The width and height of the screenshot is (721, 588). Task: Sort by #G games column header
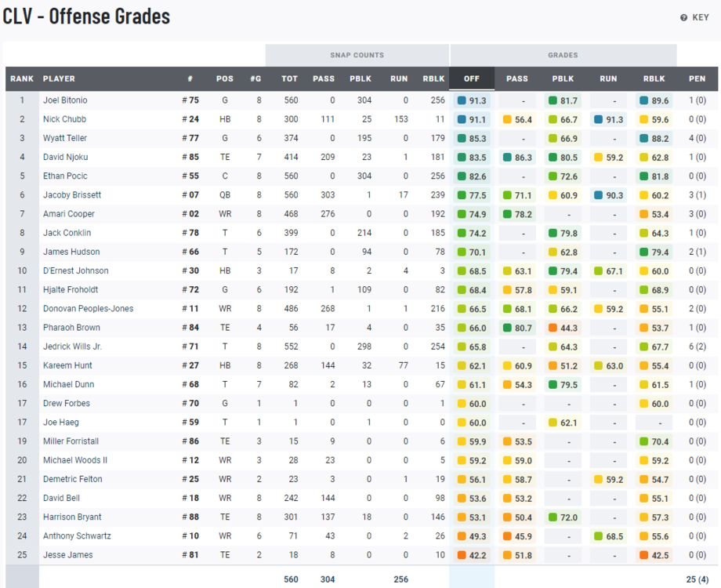point(255,78)
